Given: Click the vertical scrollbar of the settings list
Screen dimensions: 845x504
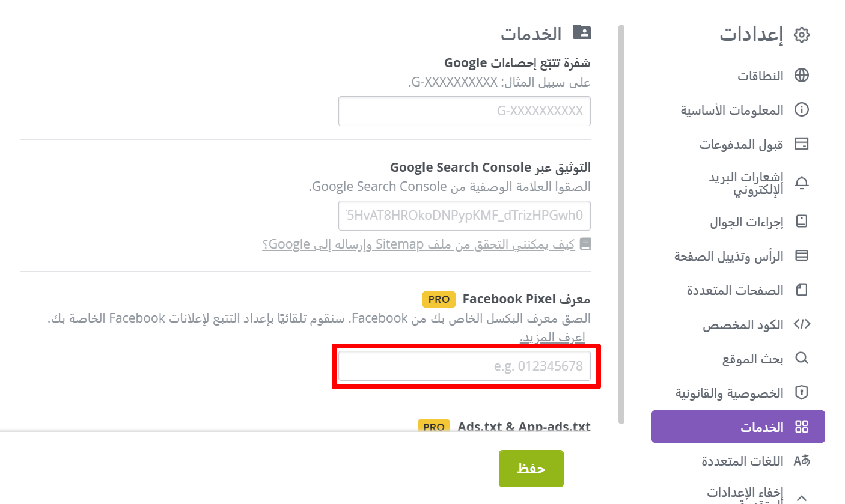Looking at the screenshot, I should click(621, 222).
